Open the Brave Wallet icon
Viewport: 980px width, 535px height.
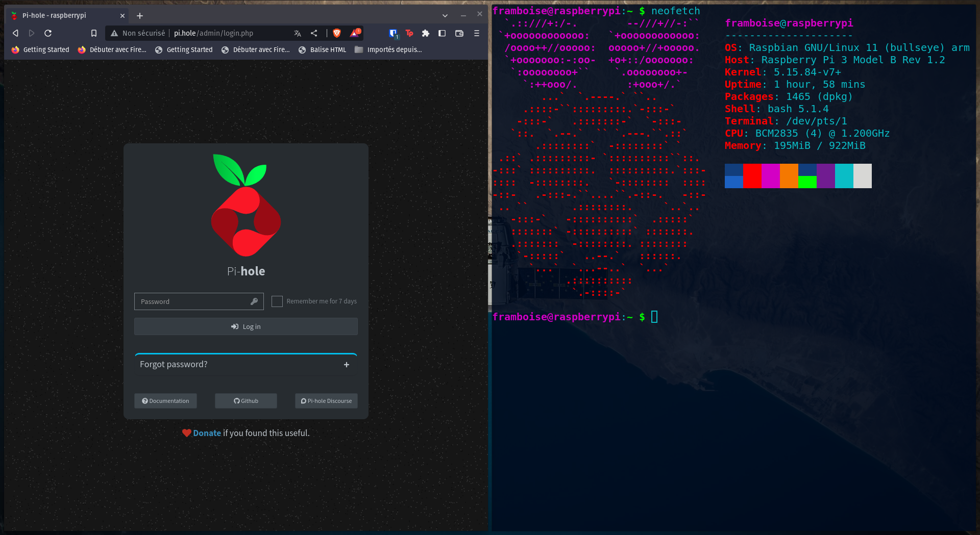click(x=459, y=33)
